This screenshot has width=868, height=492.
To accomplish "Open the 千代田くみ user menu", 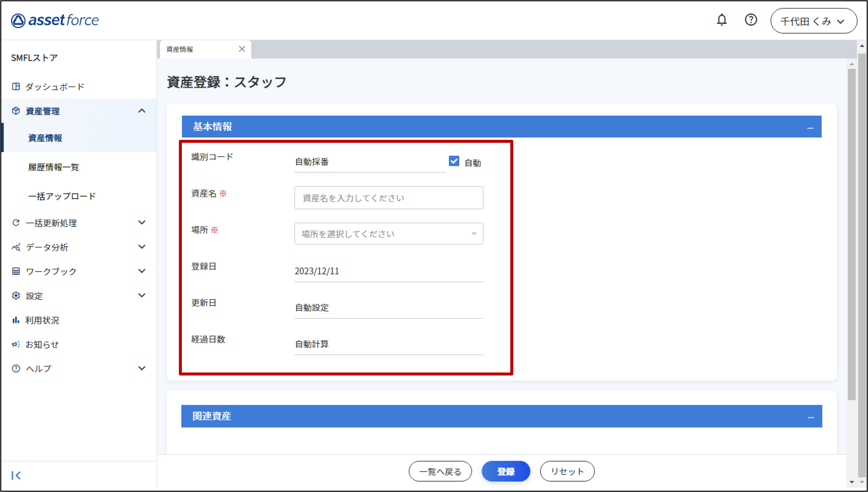I will click(813, 21).
